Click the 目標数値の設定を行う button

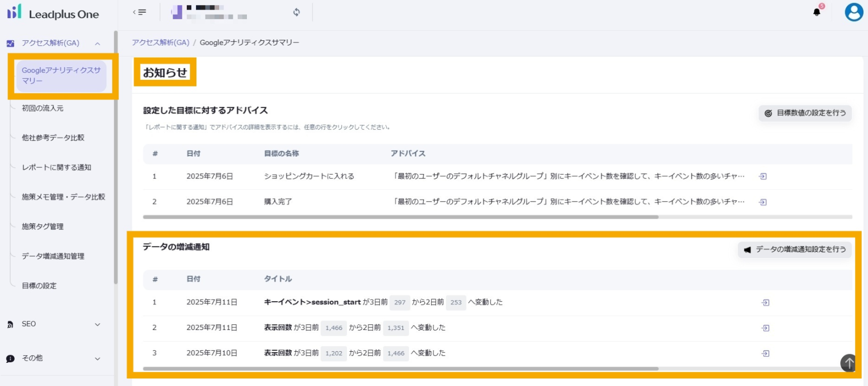805,113
